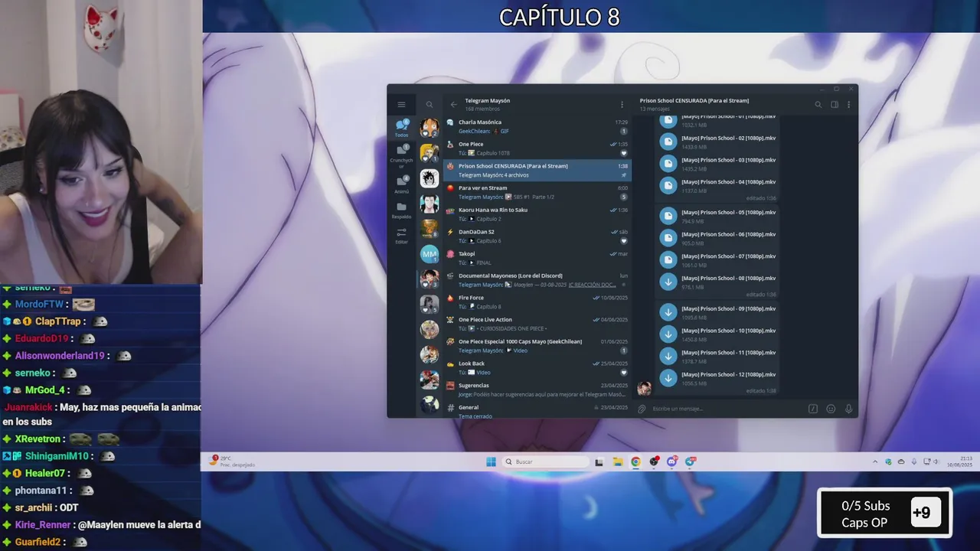This screenshot has height=551, width=980.
Task: Open the Windows Start menu
Action: click(x=491, y=461)
